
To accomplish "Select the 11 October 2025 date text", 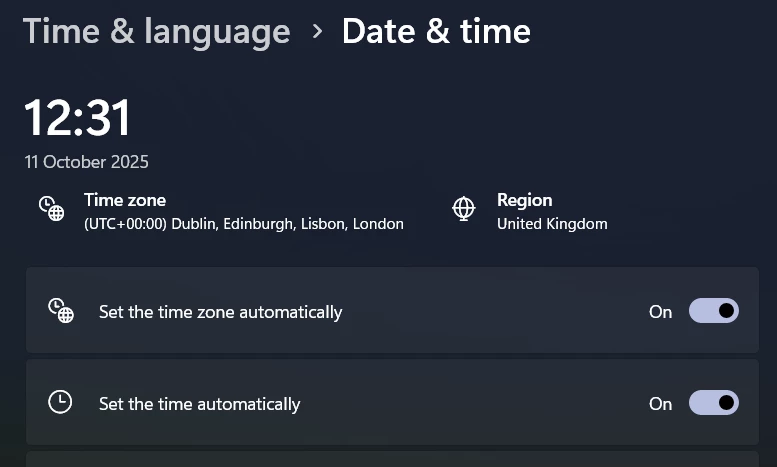I will pos(87,162).
